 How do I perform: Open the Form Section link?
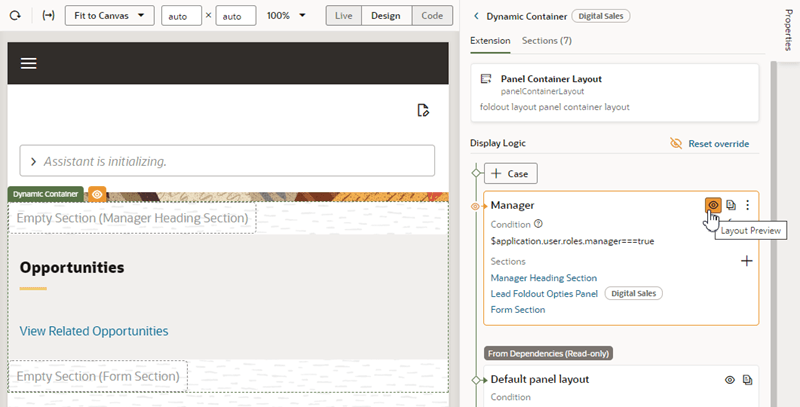[x=518, y=310]
